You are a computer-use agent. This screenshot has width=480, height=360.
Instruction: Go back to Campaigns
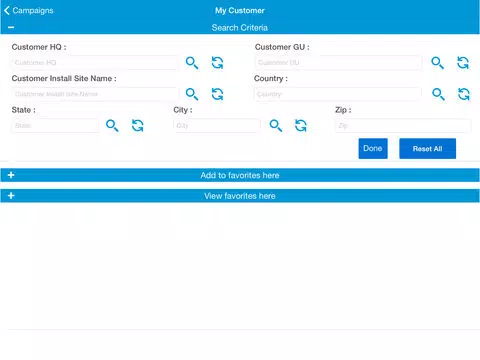[x=29, y=10]
